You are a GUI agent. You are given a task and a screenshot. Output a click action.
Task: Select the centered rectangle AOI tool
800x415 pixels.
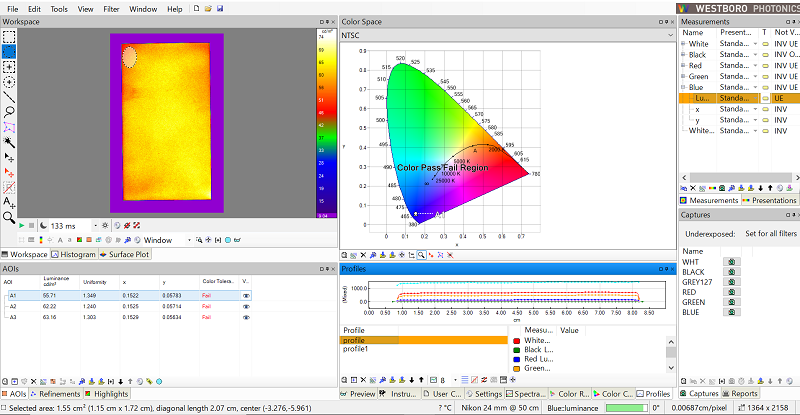9,67
